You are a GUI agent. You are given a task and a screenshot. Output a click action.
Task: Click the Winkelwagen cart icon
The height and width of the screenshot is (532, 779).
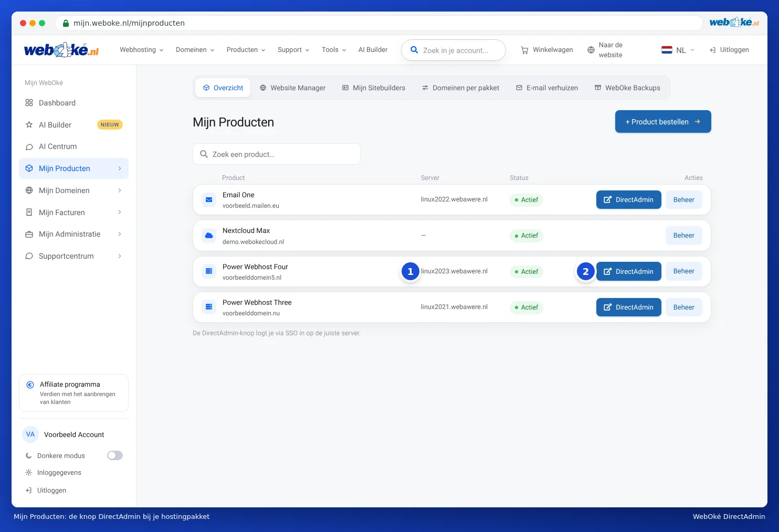click(524, 50)
